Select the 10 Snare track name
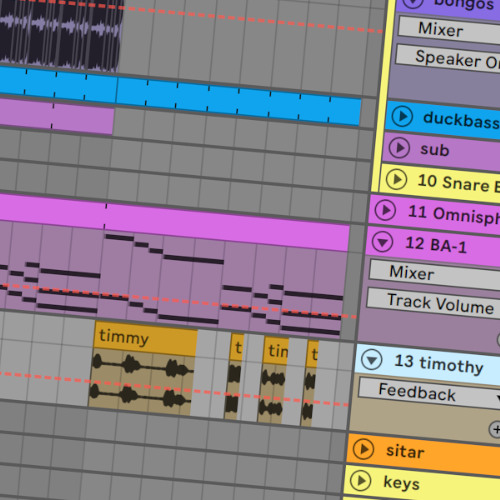The width and height of the screenshot is (500, 500). [x=458, y=184]
